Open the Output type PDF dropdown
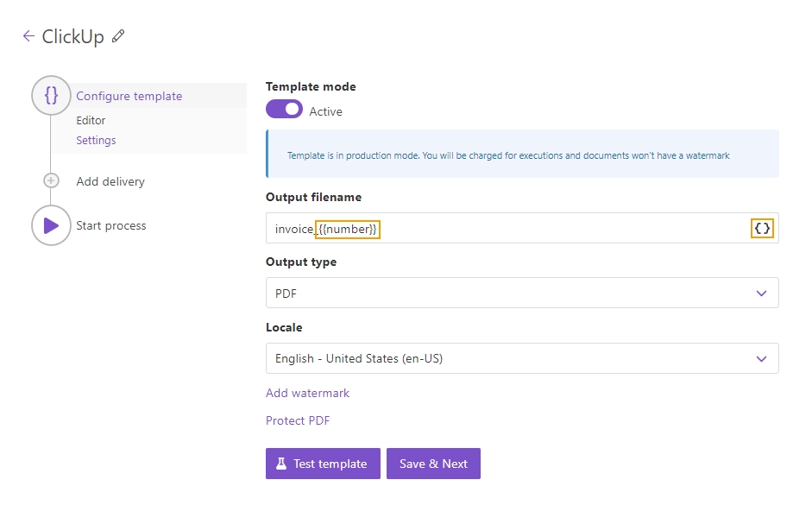812x505 pixels. (522, 293)
